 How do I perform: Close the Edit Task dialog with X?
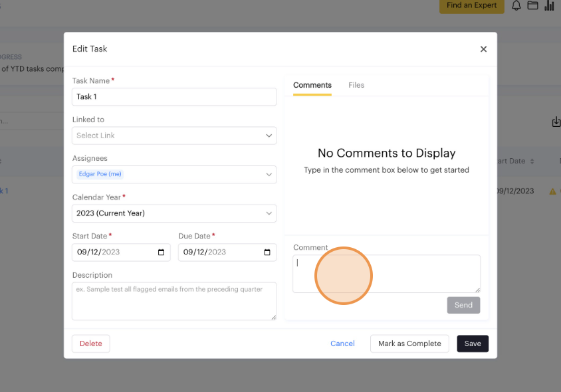(x=483, y=49)
